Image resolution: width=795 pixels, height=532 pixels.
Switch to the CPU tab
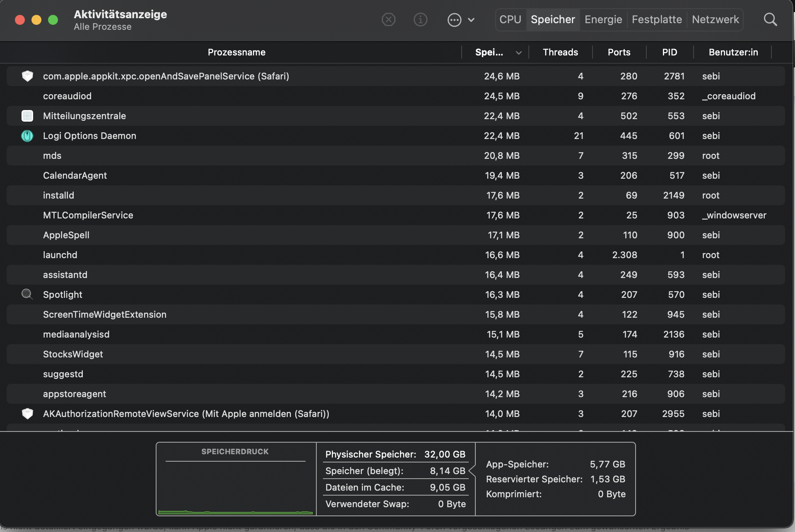[x=510, y=19]
